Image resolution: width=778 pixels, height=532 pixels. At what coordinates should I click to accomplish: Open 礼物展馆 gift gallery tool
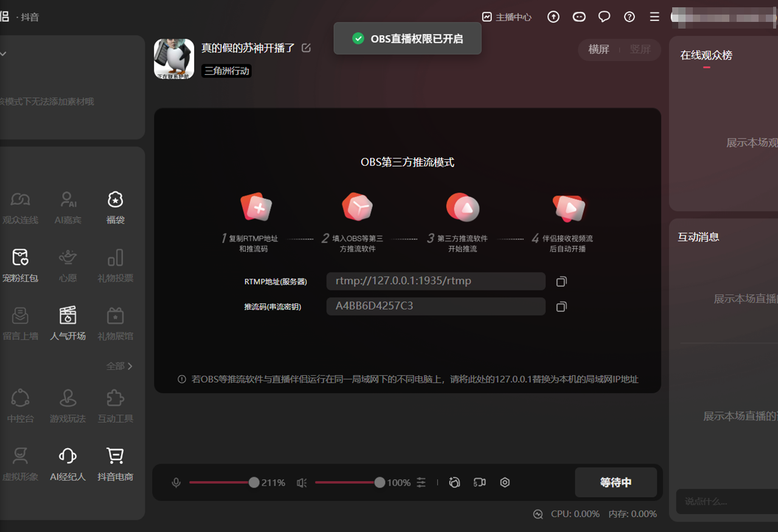(116, 323)
